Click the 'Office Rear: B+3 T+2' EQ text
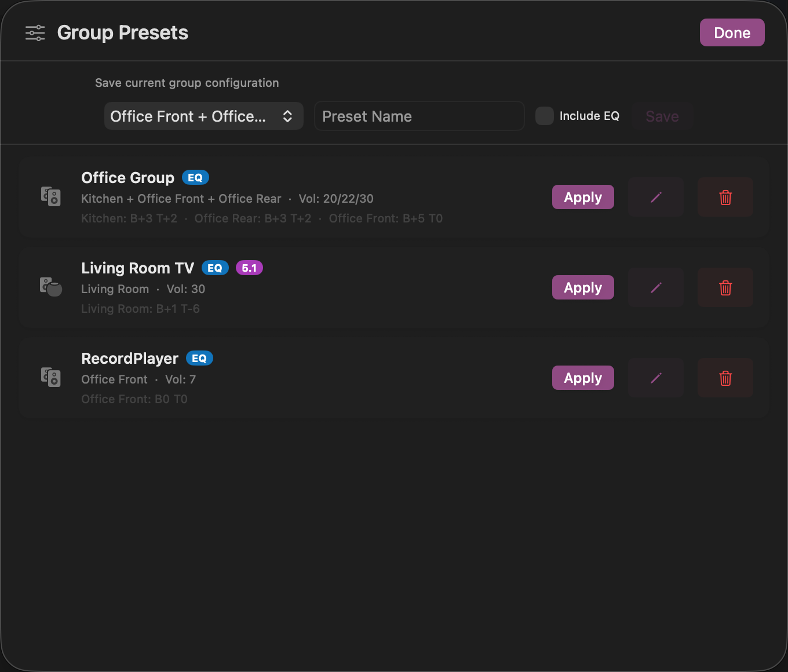 point(253,218)
